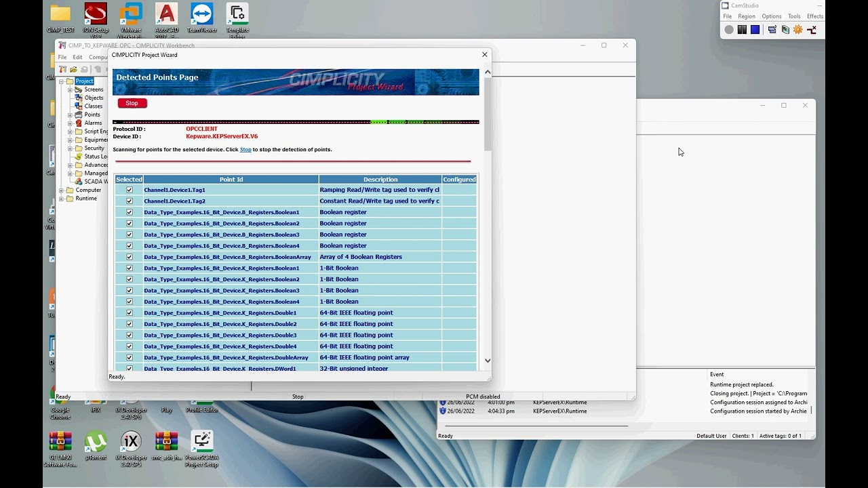Click the blue CamStudio Stop button

tap(755, 30)
